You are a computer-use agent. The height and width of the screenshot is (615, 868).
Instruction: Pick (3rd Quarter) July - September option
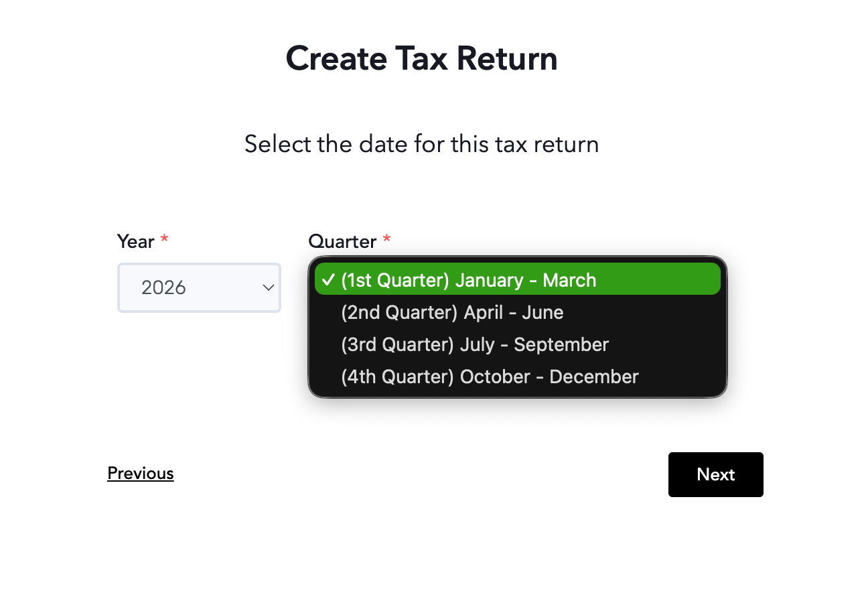518,344
